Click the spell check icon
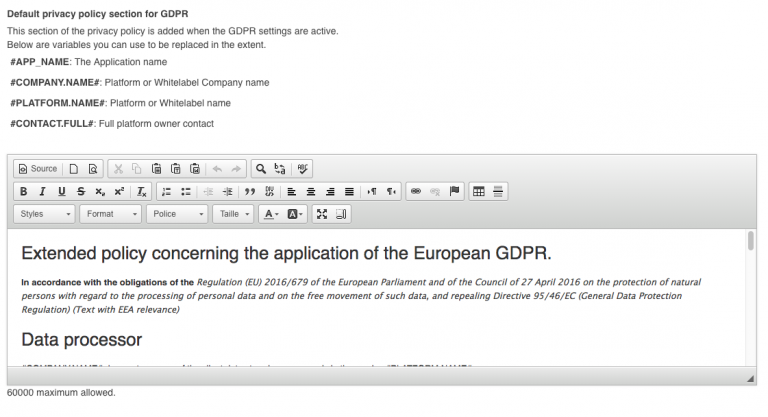This screenshot has width=768, height=417. pos(304,169)
